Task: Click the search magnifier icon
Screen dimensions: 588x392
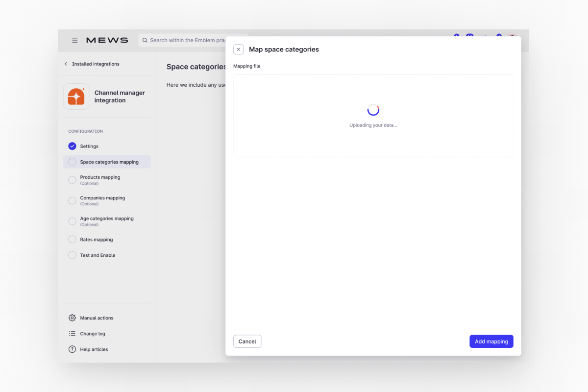Action: [145, 40]
